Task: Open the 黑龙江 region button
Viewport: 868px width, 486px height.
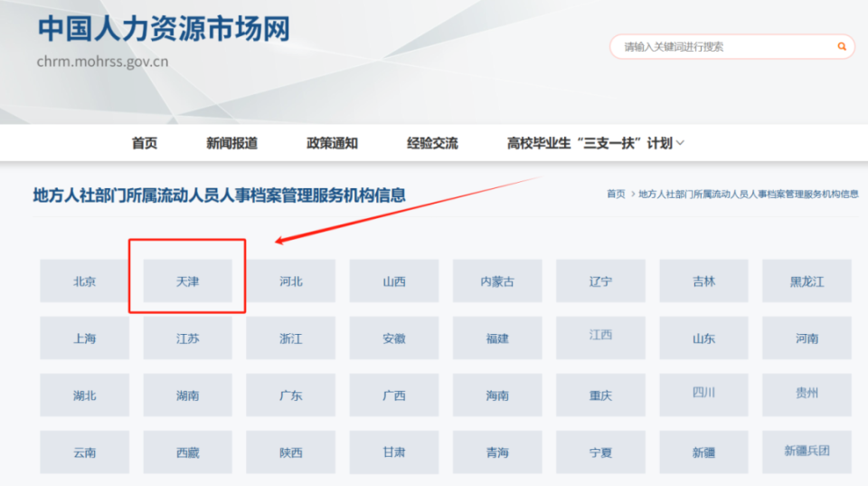Action: click(x=807, y=281)
